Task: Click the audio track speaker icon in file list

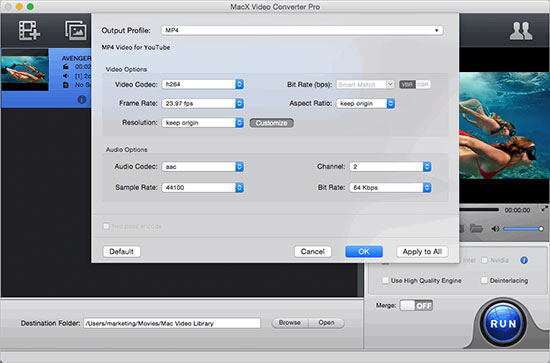Action: pos(66,76)
